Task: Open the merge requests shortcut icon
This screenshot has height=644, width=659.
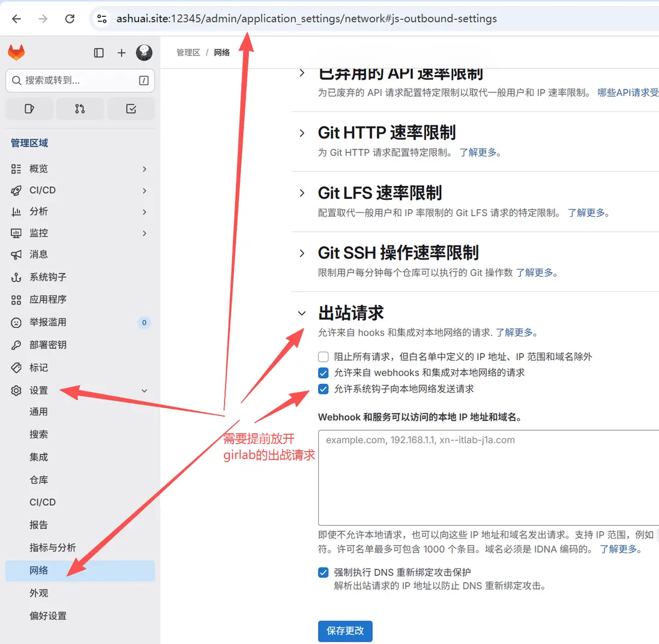Action: (x=80, y=109)
